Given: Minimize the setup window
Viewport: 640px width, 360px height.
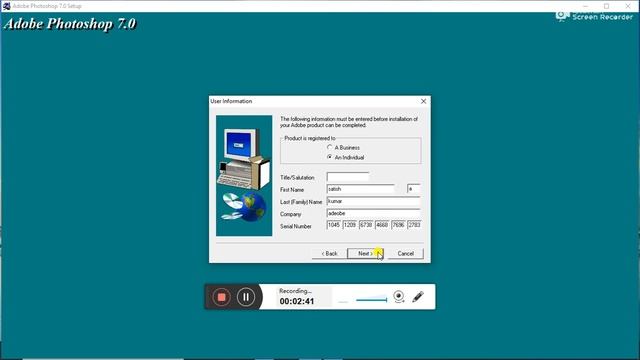Looking at the screenshot, I should (585, 6).
